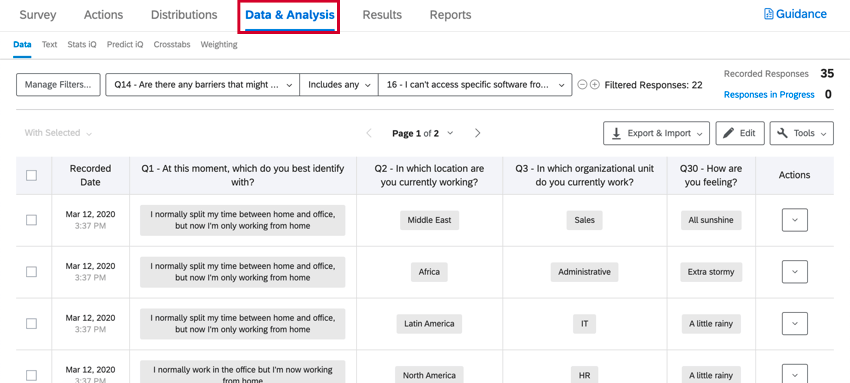Open Export & Import download menu
Image resolution: width=850 pixels, height=383 pixels.
click(656, 133)
